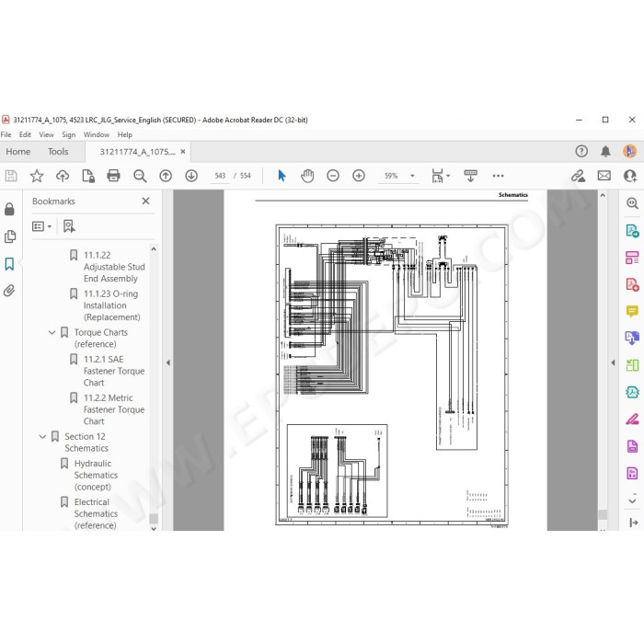This screenshot has height=644, width=644.
Task: Click the Save file icon
Action: pos(11,176)
